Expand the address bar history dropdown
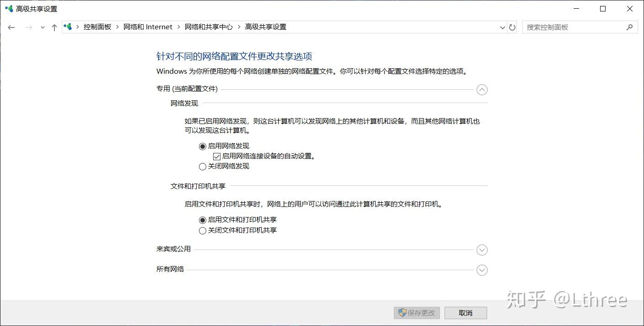 coord(503,27)
